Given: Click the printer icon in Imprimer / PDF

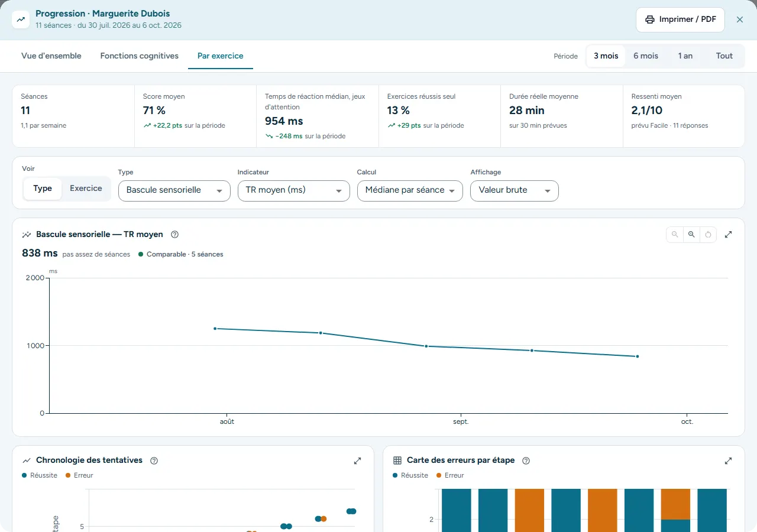Looking at the screenshot, I should coord(650,20).
